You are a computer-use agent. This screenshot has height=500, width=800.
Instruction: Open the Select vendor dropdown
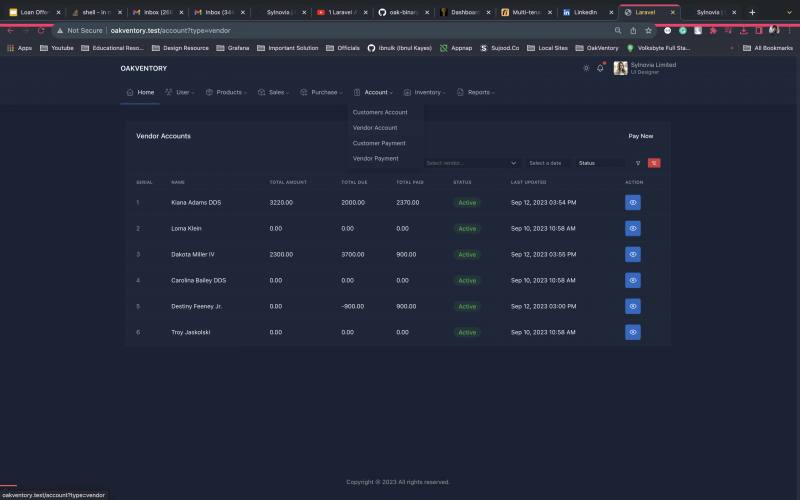(x=471, y=163)
